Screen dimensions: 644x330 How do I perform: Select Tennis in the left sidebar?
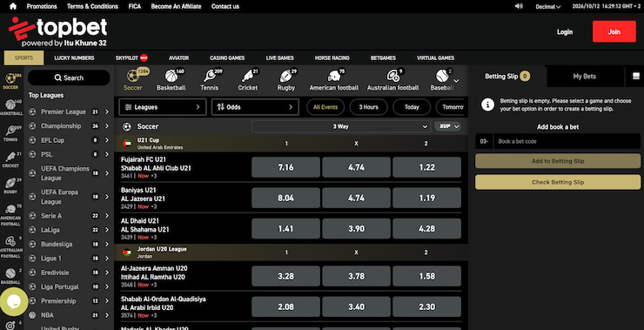(11, 133)
